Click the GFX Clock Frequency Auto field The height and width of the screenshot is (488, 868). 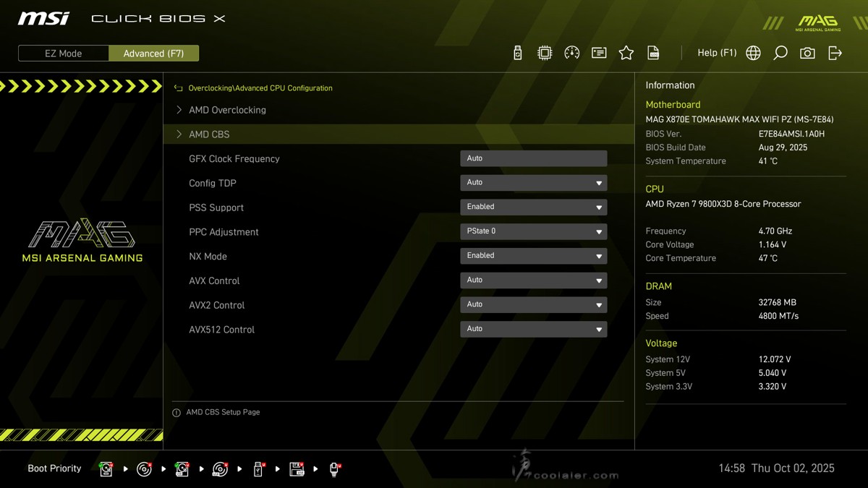[x=533, y=158]
